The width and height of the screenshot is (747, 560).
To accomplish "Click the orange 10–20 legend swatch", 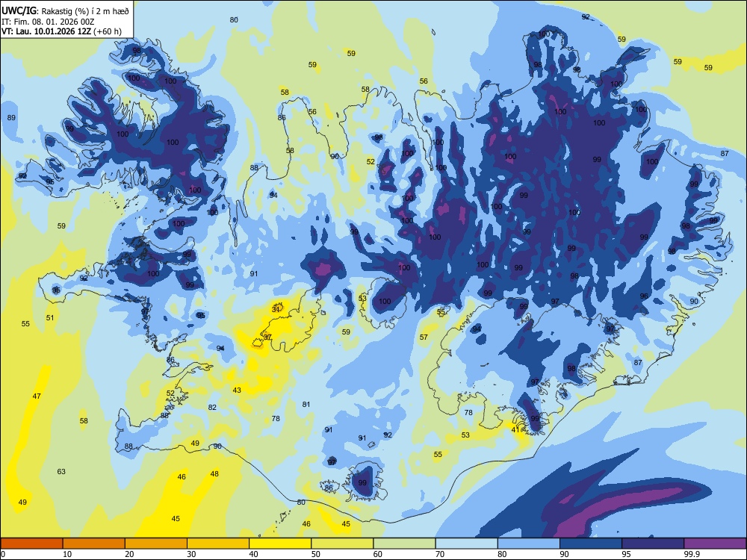I will (94, 544).
